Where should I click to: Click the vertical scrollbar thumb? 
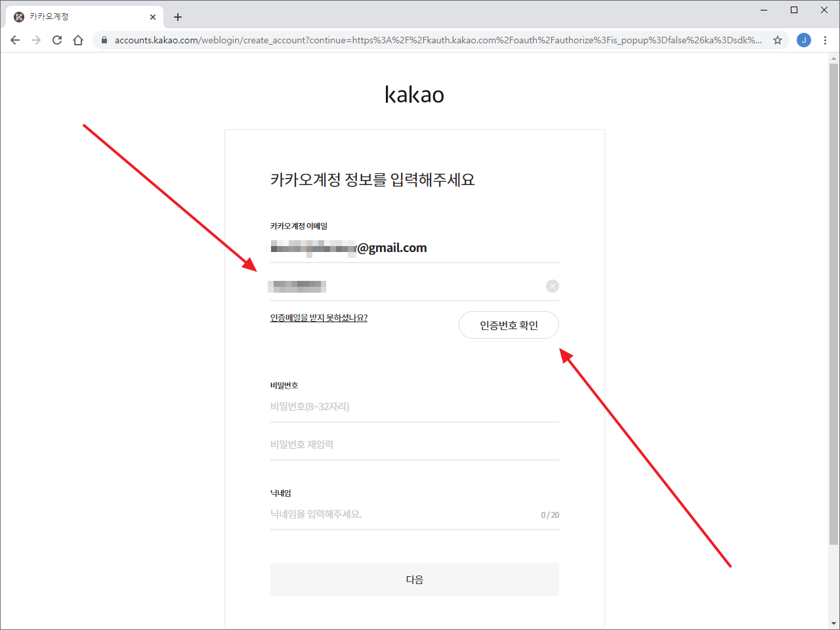[833, 304]
